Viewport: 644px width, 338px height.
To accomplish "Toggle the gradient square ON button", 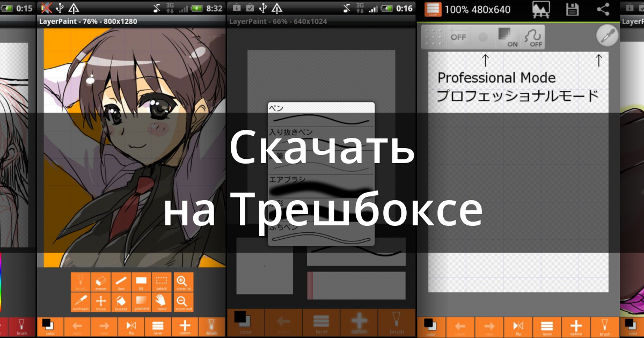I will pyautogui.click(x=508, y=37).
